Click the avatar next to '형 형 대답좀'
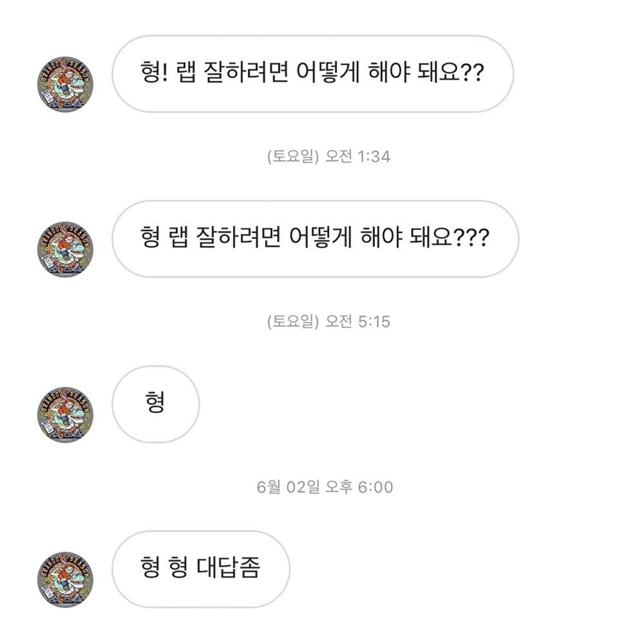This screenshot has height=644, width=644. [65, 580]
